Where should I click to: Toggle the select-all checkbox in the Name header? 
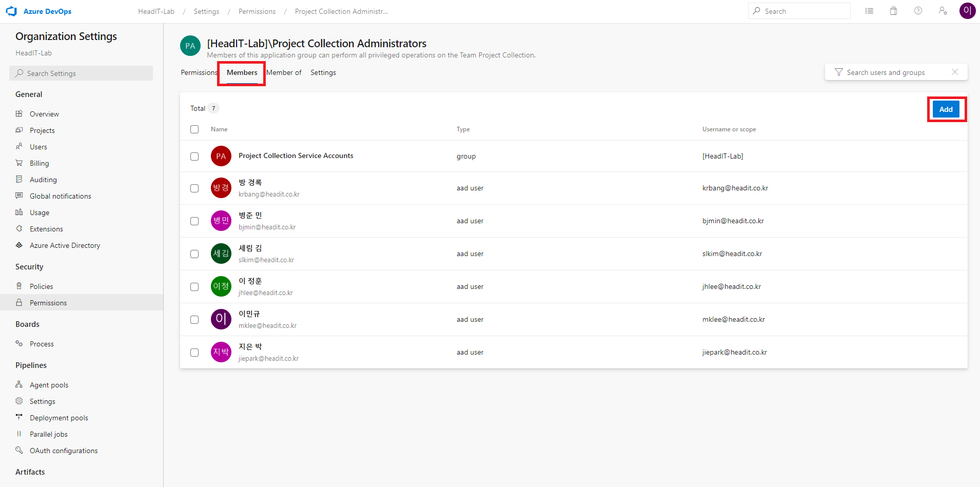(x=194, y=129)
